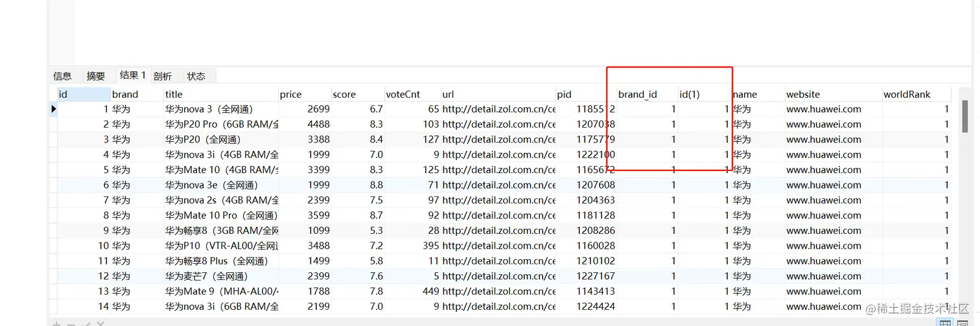
Task: Click the score cell 6.7
Action: click(358, 109)
